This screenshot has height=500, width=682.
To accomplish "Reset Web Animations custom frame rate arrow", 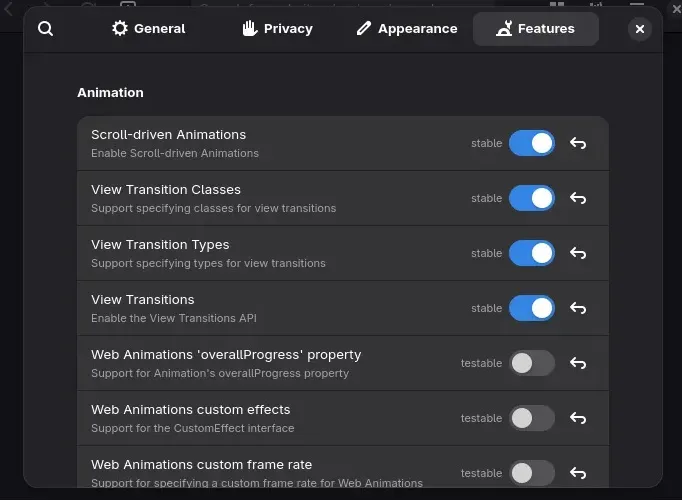I will (x=578, y=473).
